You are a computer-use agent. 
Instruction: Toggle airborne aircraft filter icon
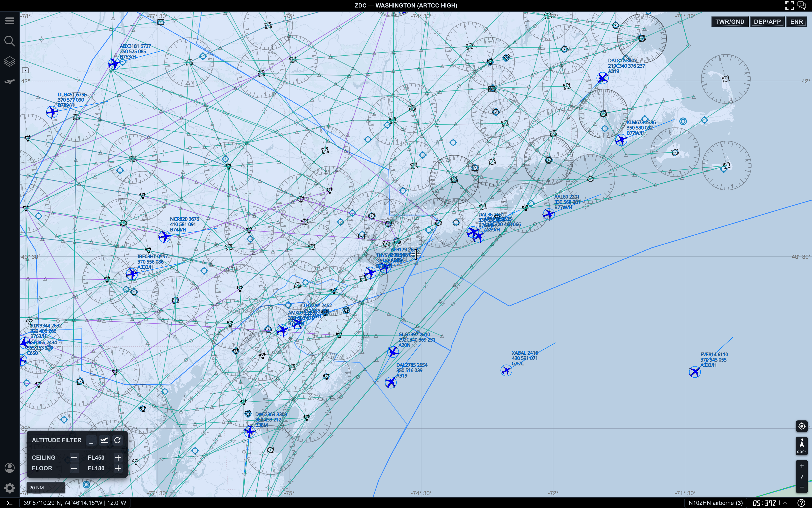104,440
